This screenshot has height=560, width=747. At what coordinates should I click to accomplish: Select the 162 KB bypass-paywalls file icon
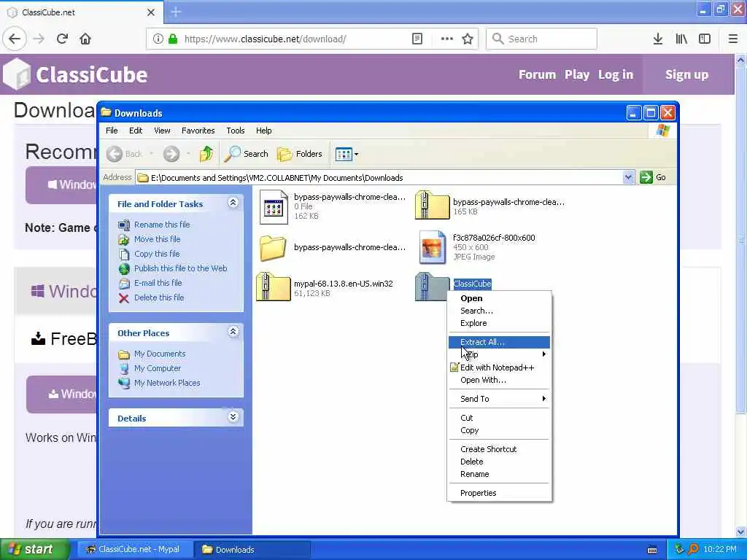pos(274,207)
